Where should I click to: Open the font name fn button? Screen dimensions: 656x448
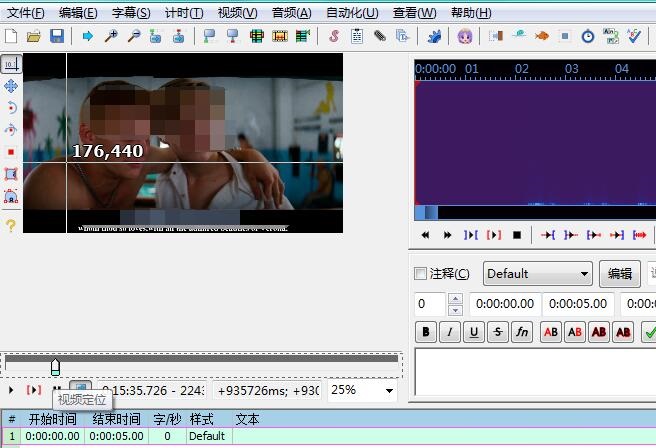(522, 332)
